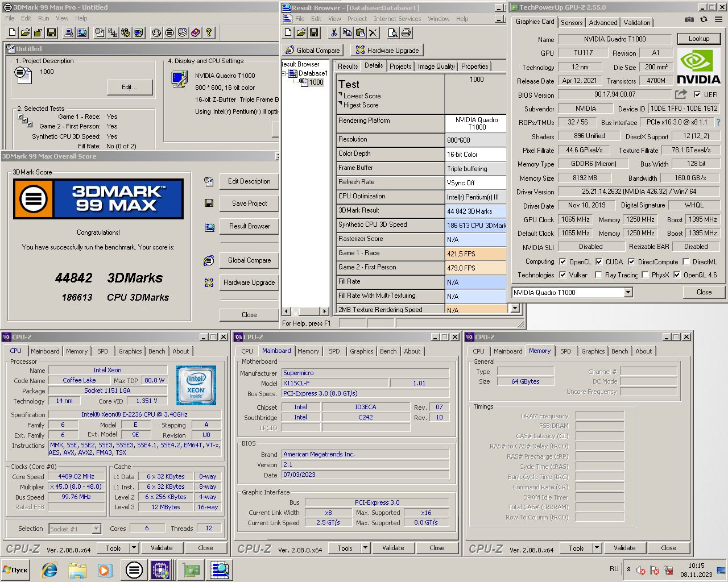Toggle DirectCompute checkbox in GPU-Z

pyautogui.click(x=631, y=262)
